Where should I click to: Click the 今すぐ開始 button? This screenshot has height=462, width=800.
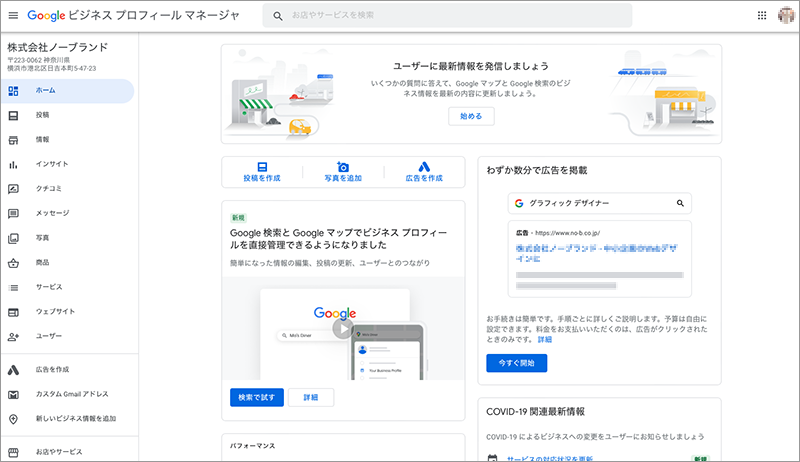tap(516, 363)
